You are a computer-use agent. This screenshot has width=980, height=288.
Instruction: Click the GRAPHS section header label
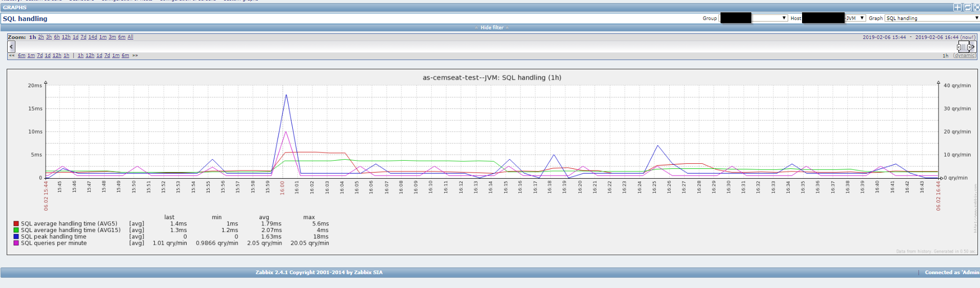pos(14,7)
